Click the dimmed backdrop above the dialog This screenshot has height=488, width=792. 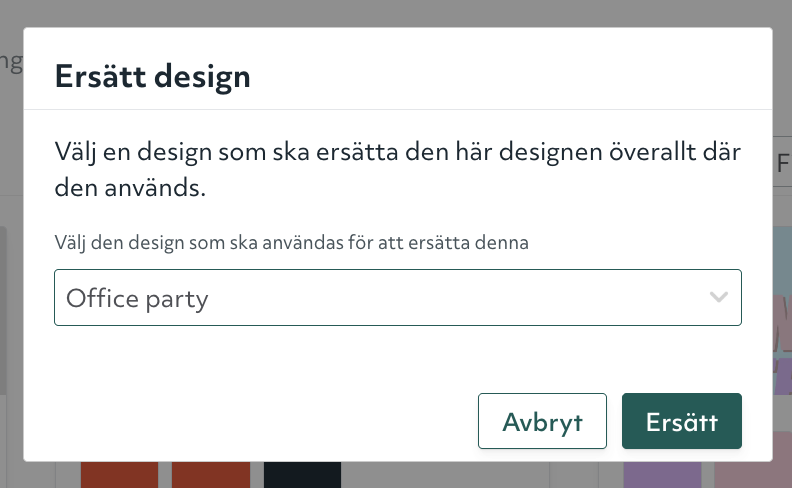point(400,12)
